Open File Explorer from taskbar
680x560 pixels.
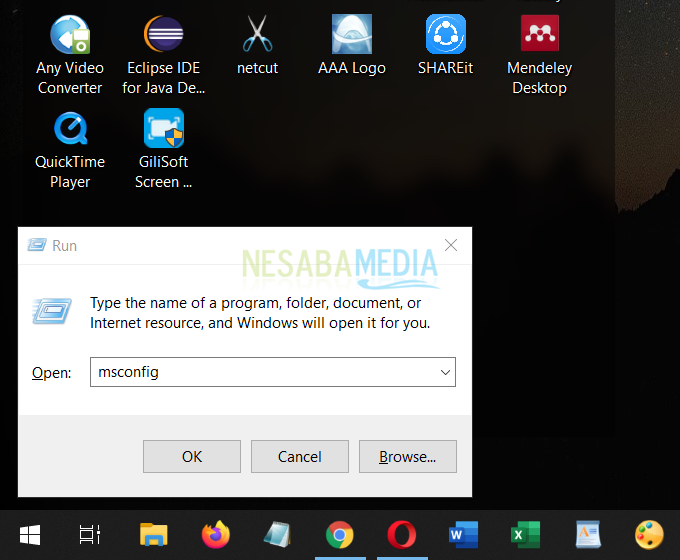click(154, 534)
